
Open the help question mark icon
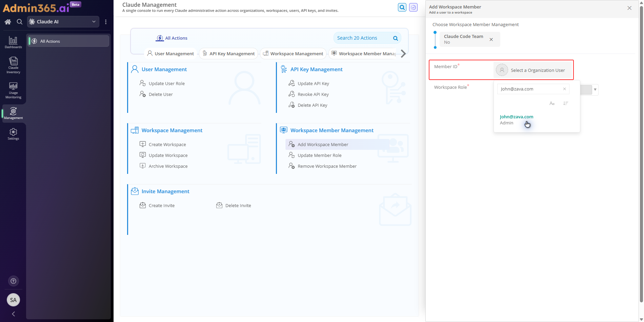point(13,281)
